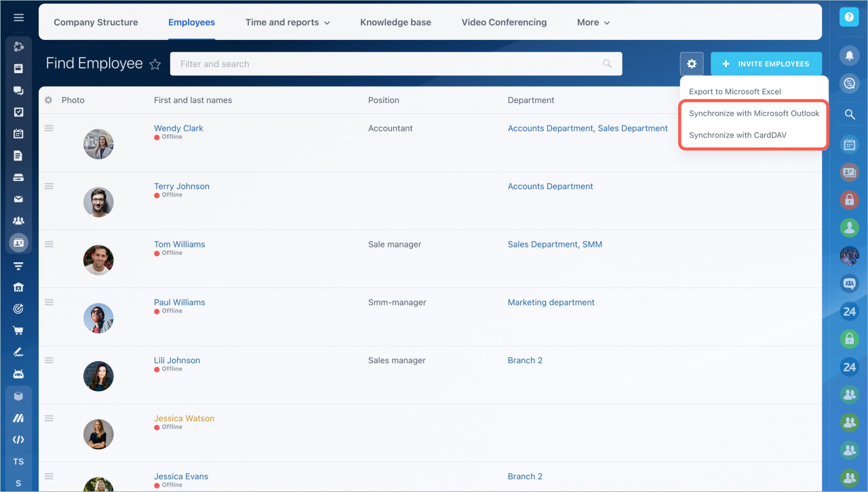Expand the More menu tab

(x=593, y=22)
